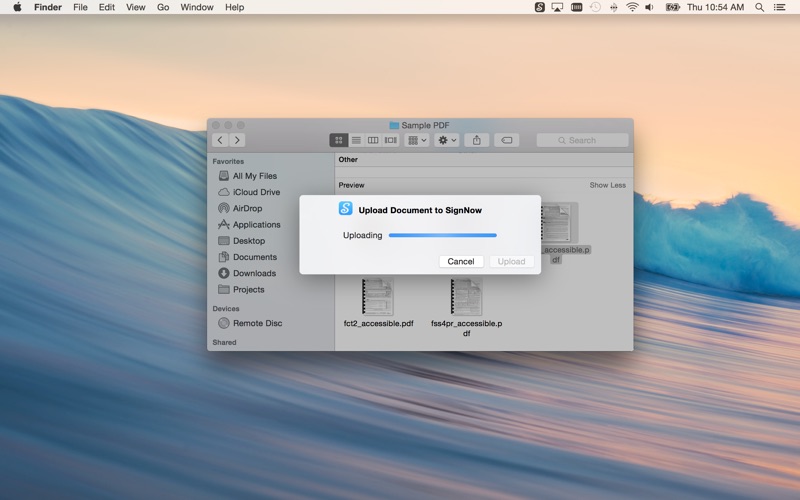Open the Help menu
Image resolution: width=800 pixels, height=500 pixels.
click(x=235, y=7)
